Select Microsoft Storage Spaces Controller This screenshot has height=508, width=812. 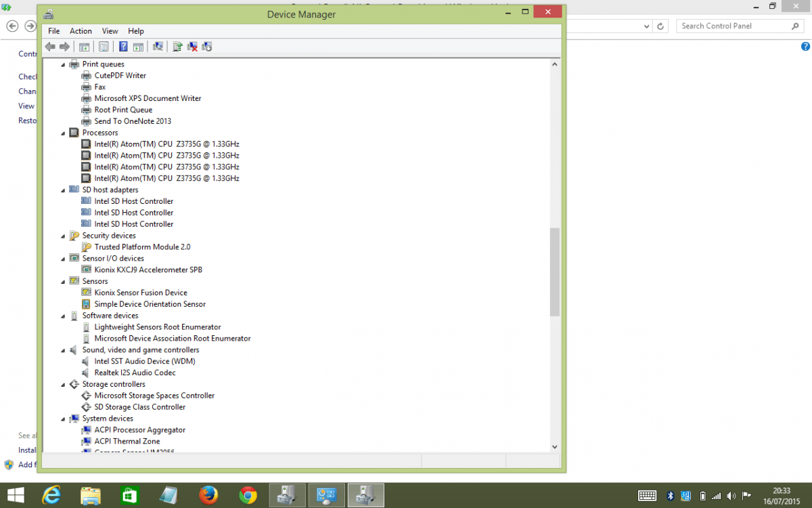[154, 396]
